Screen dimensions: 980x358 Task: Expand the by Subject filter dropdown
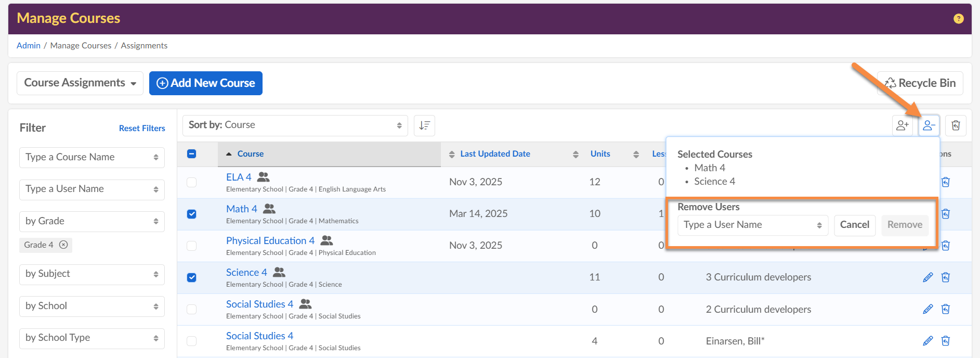tap(92, 274)
